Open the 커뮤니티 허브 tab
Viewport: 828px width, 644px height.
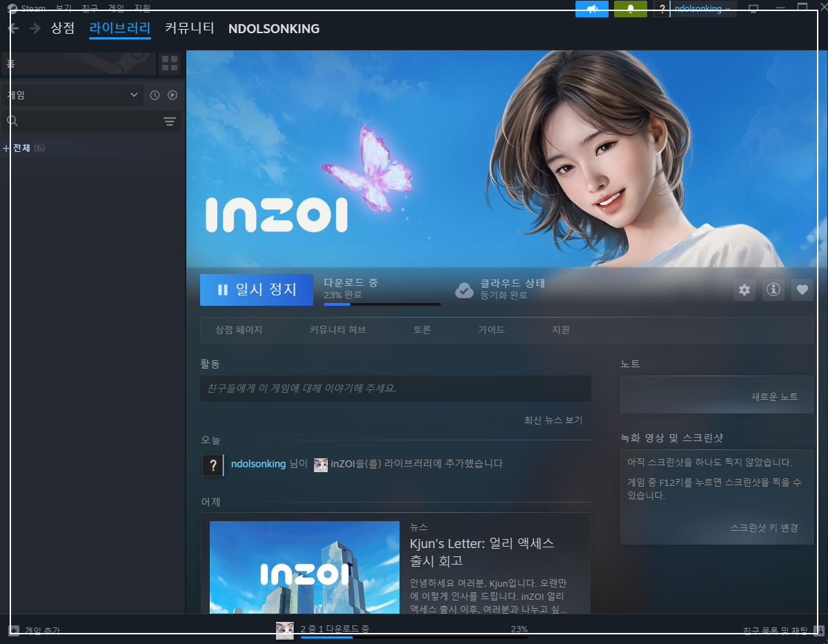[338, 330]
